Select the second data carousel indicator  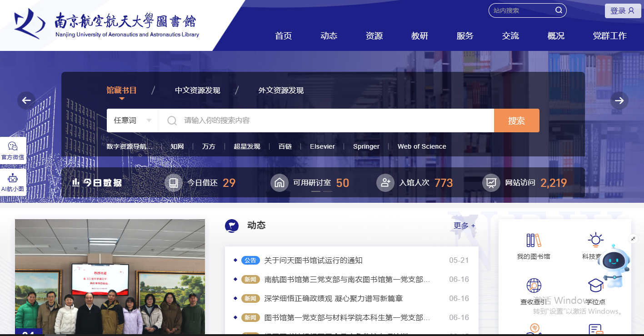tap(328, 191)
